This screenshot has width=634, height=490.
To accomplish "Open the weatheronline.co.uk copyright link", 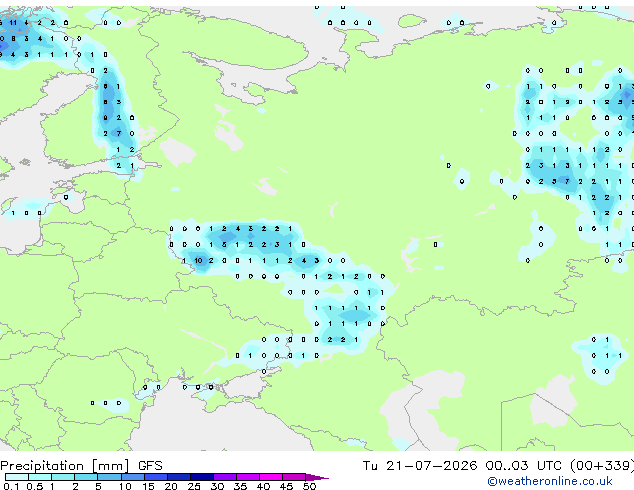I will [550, 481].
